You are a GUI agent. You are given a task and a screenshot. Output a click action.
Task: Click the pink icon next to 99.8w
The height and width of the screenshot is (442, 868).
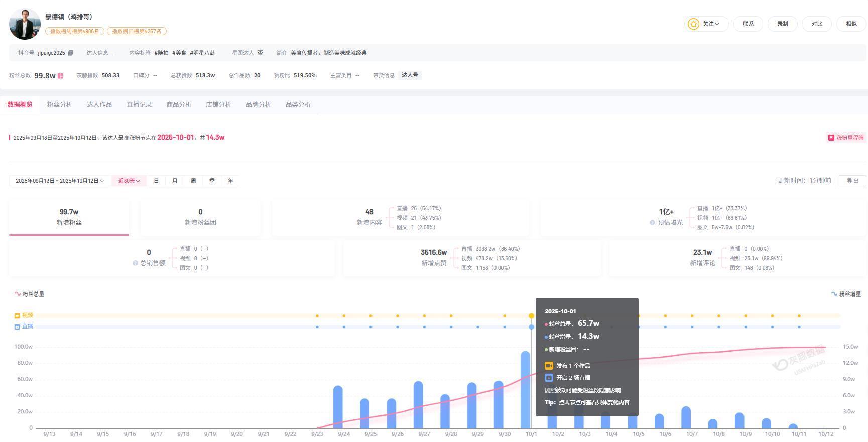point(60,76)
